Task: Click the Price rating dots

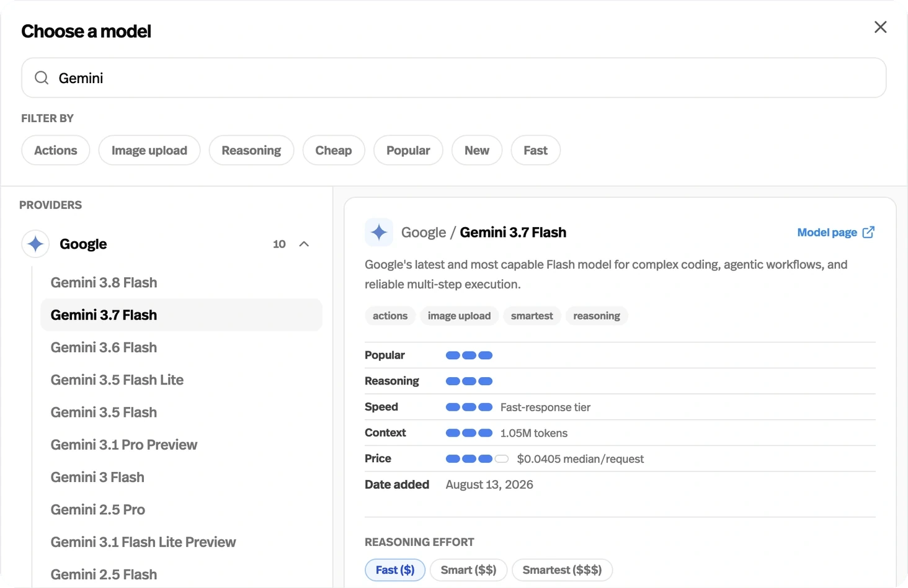Action: click(477, 459)
